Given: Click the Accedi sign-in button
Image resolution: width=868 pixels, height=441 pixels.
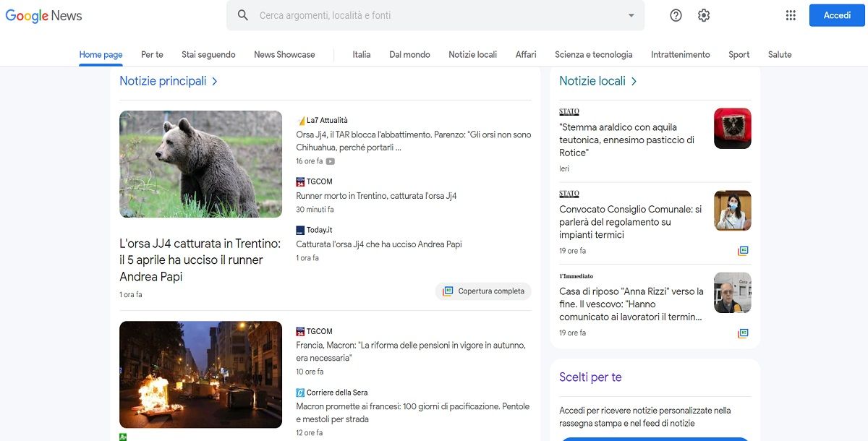Looking at the screenshot, I should (x=837, y=15).
